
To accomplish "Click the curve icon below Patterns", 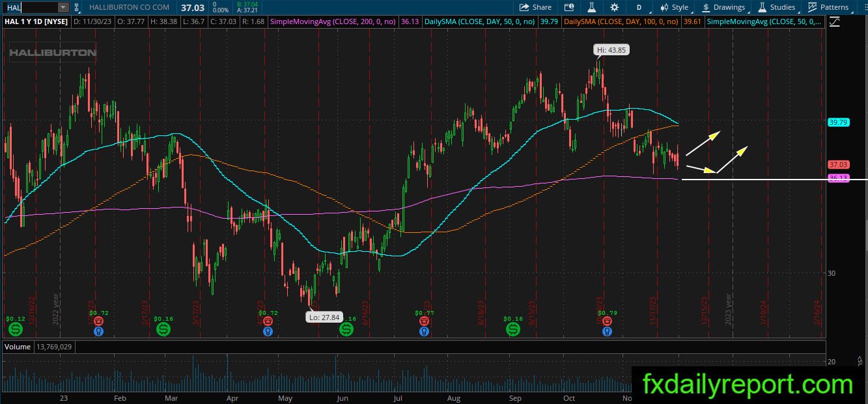I will tap(834, 21).
